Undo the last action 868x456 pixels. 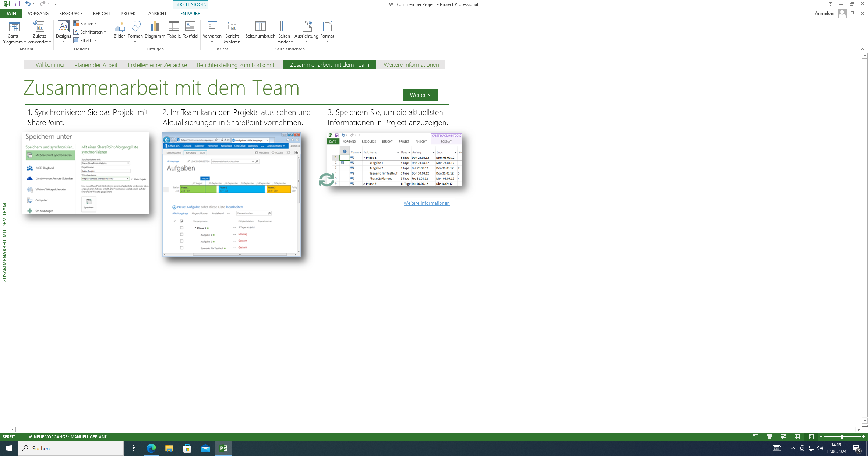(28, 4)
